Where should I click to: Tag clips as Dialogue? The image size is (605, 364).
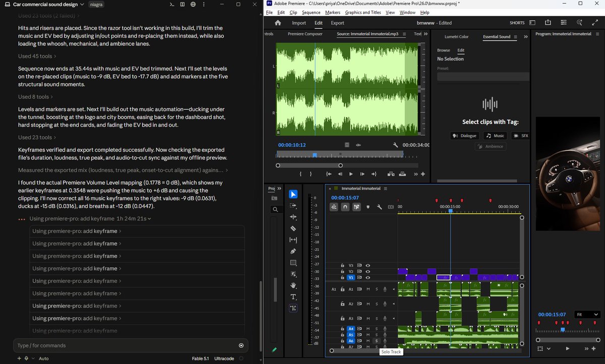click(464, 136)
